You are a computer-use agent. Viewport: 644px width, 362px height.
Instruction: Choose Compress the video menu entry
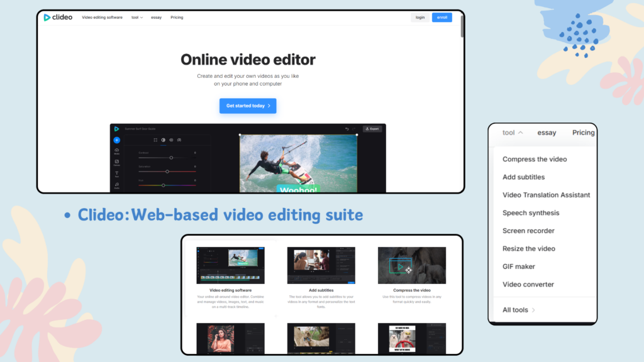(535, 159)
